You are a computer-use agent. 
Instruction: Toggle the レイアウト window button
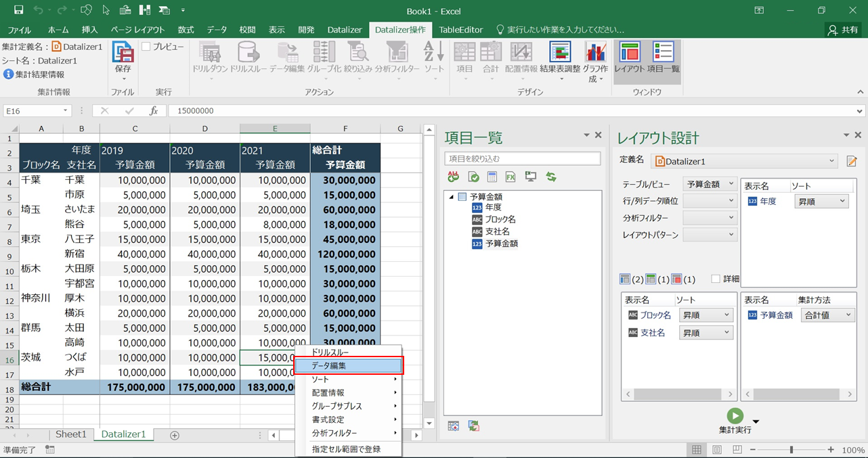[630, 53]
